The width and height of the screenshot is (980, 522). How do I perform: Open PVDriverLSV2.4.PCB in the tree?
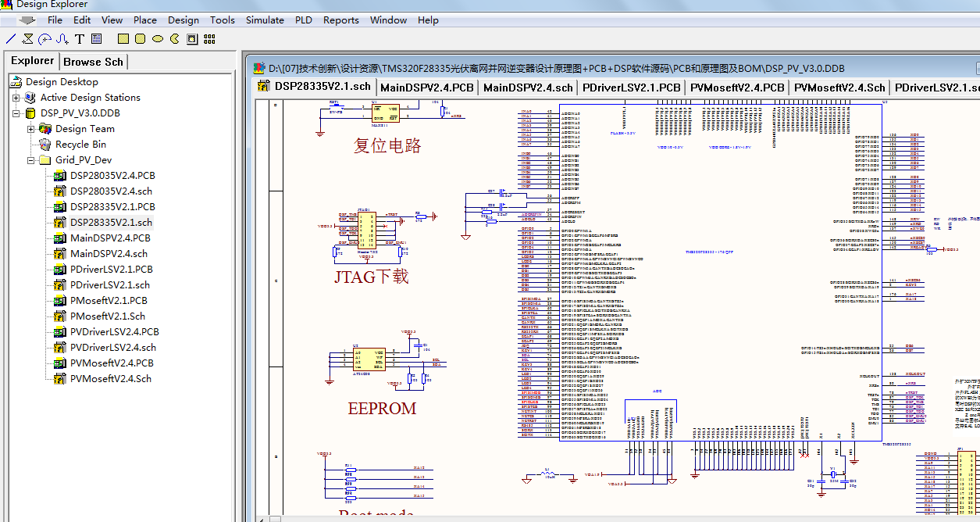[114, 332]
